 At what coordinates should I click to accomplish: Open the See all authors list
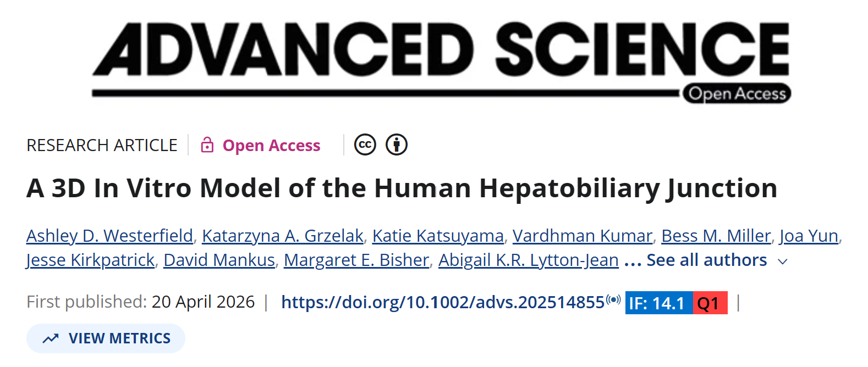click(706, 260)
